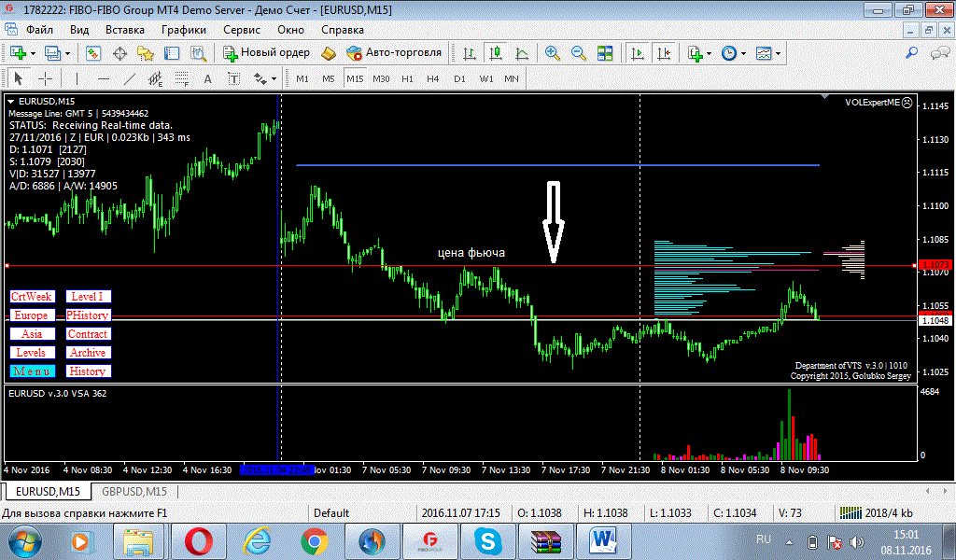This screenshot has height=560, width=956.
Task: Switch timeframe to M1
Action: (x=302, y=78)
